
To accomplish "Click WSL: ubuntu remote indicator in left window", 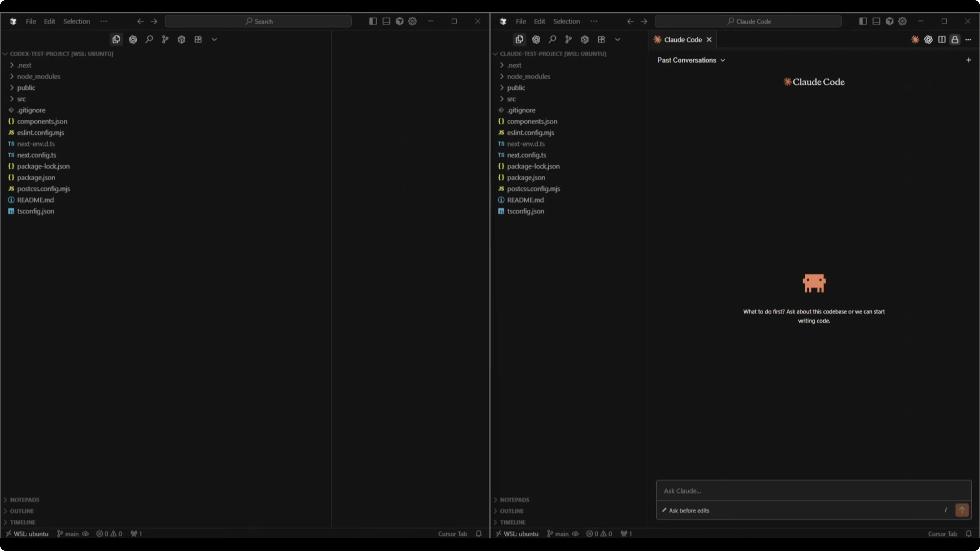I will [27, 533].
